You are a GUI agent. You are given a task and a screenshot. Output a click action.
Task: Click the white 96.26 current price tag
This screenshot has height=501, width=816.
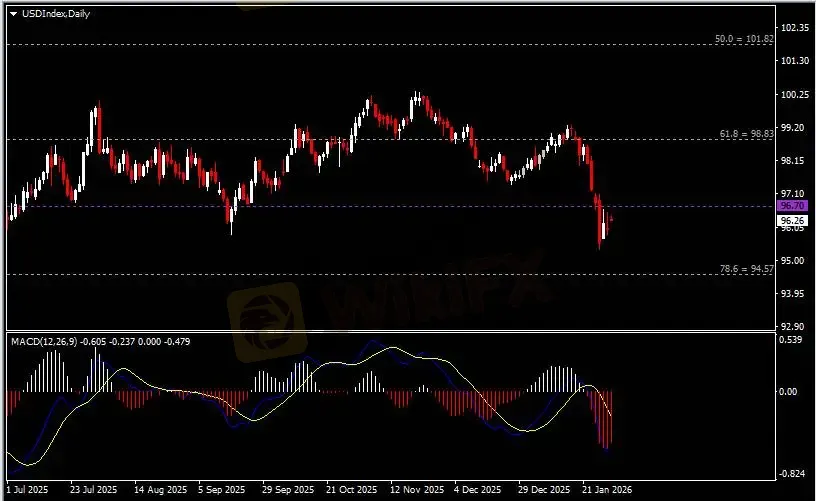792,220
